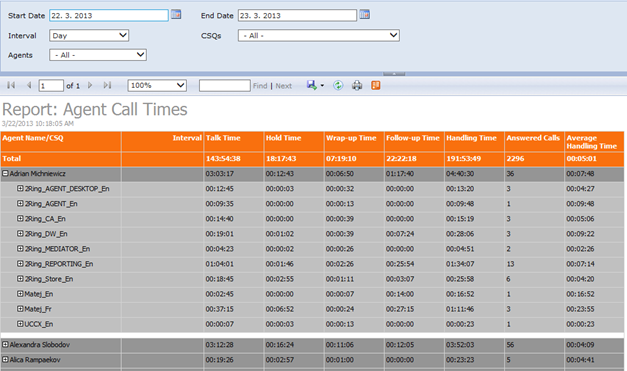Viewport: 627px width, 371px height.
Task: Expand 2Ring_CA_En row
Action: (x=20, y=219)
